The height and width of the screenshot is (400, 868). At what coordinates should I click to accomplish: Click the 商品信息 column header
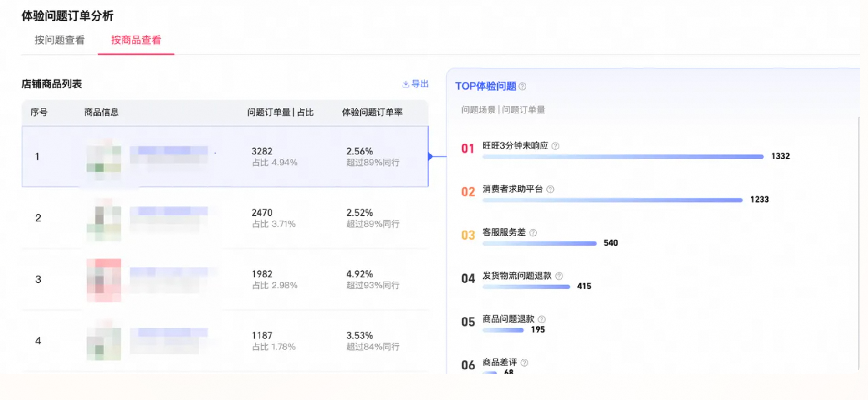coord(102,113)
